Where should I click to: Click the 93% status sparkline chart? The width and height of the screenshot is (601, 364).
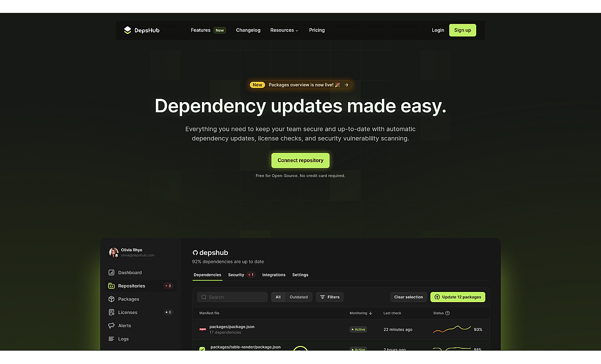[x=452, y=329]
